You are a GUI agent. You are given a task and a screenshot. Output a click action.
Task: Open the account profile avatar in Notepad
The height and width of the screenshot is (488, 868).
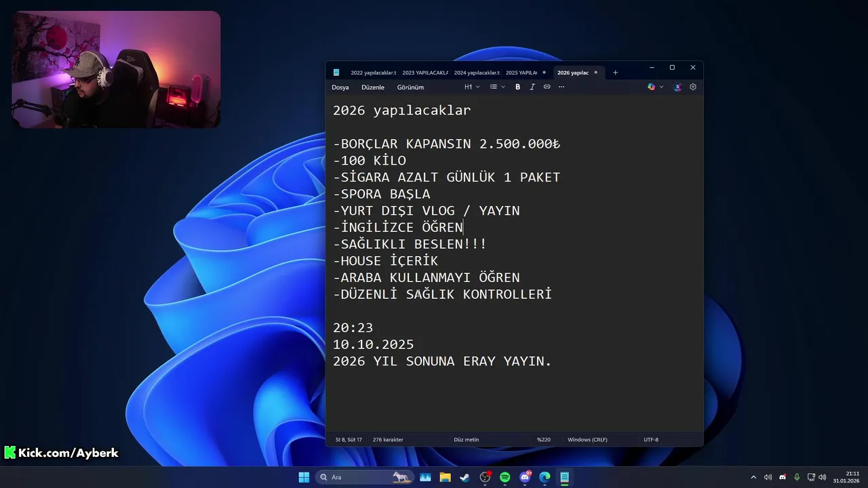tap(677, 87)
